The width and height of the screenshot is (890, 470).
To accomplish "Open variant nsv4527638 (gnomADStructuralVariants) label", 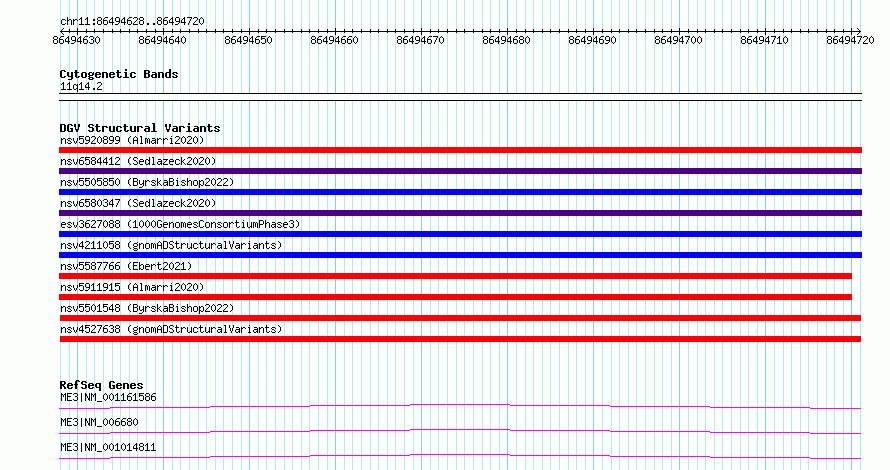I will [171, 329].
